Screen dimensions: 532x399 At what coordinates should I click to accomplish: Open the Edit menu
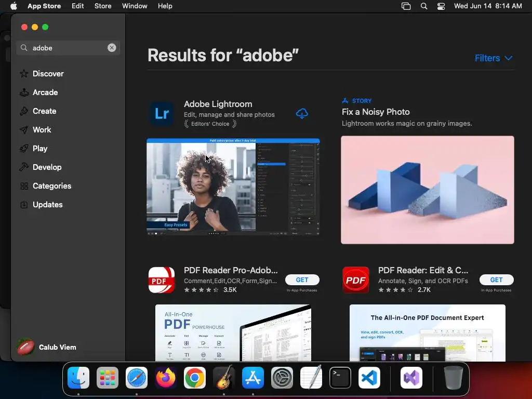point(78,6)
